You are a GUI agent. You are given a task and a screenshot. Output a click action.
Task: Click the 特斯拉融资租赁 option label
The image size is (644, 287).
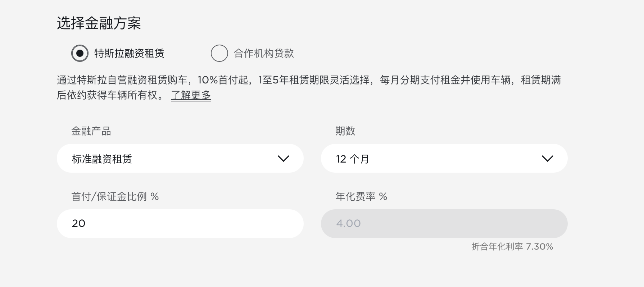129,53
